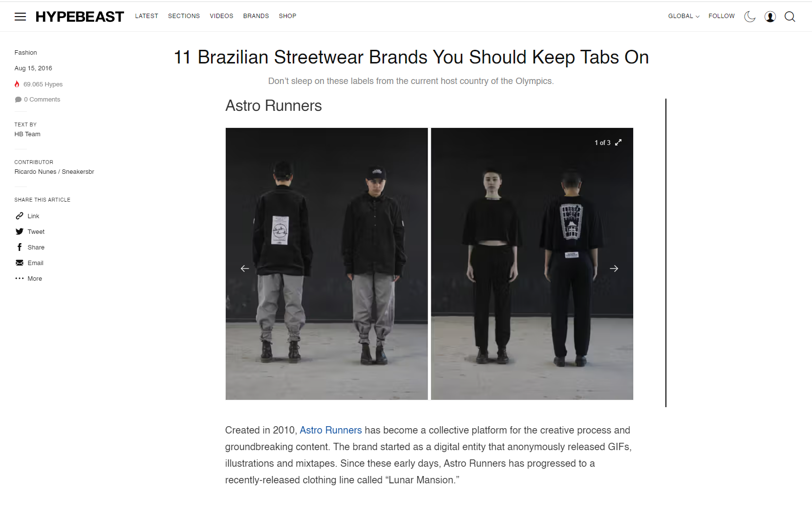Share the article via Tweet
This screenshot has height=517, width=812.
pyautogui.click(x=30, y=231)
